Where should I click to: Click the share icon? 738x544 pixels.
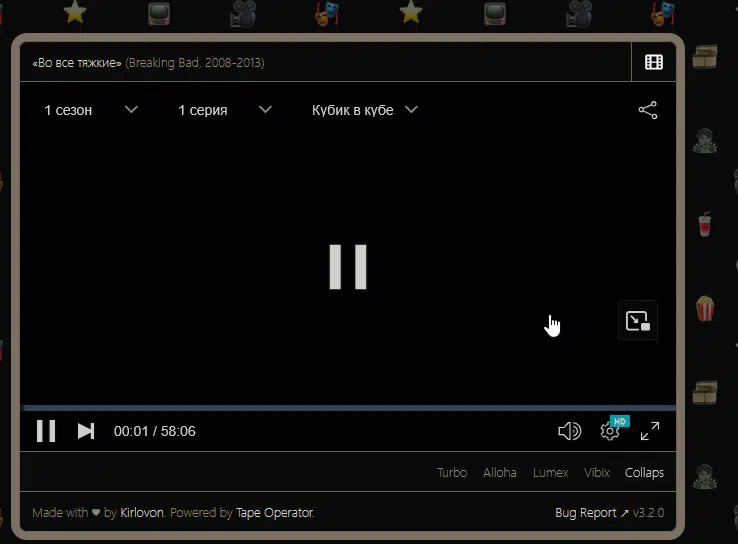point(648,110)
